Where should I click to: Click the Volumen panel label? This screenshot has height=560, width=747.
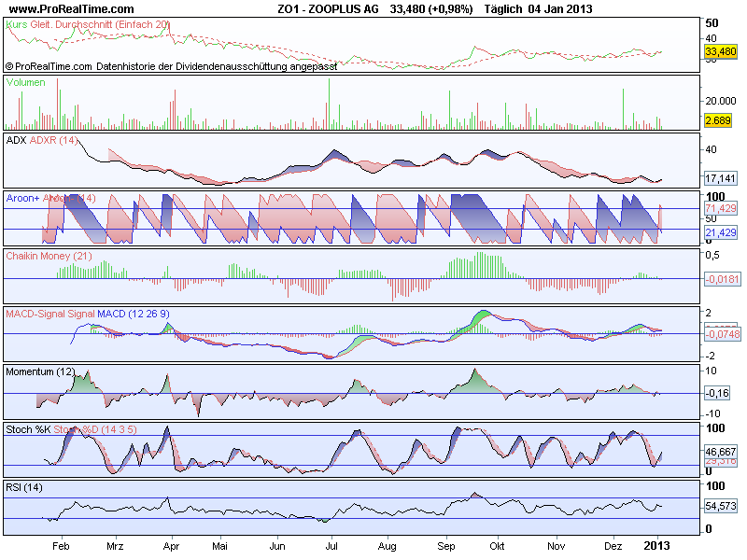pos(26,82)
